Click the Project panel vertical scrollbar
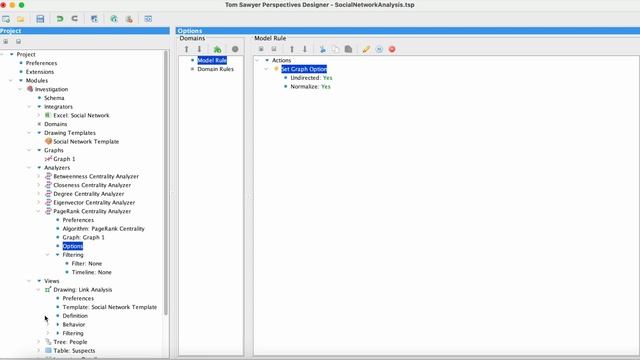The width and height of the screenshot is (640, 360). [166, 182]
